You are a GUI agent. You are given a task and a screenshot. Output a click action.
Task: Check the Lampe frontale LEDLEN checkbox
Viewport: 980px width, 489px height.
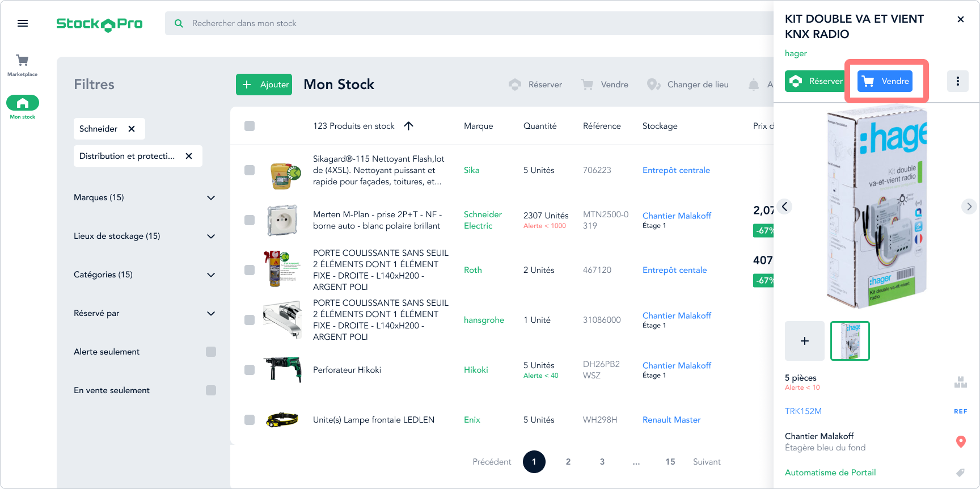pos(250,420)
